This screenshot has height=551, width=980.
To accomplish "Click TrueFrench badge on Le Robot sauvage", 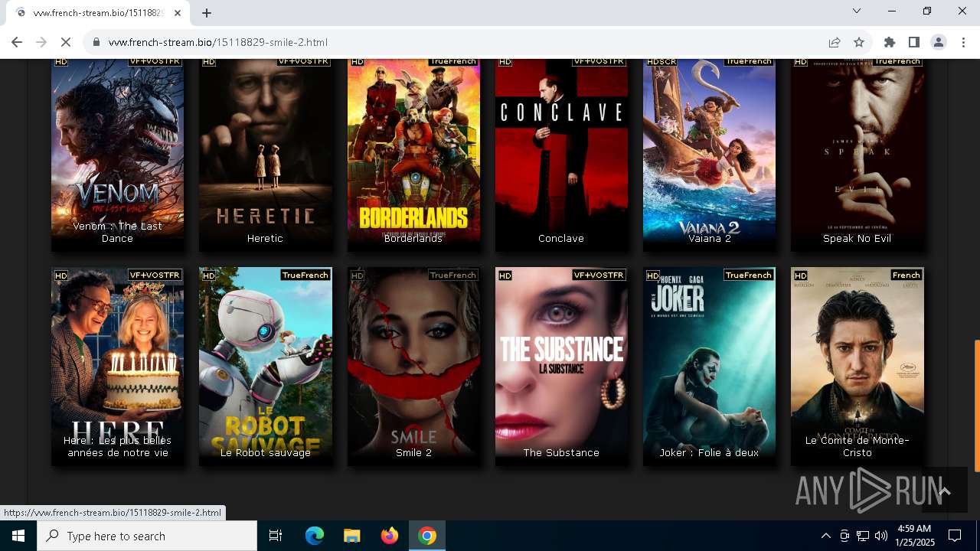I will [305, 275].
